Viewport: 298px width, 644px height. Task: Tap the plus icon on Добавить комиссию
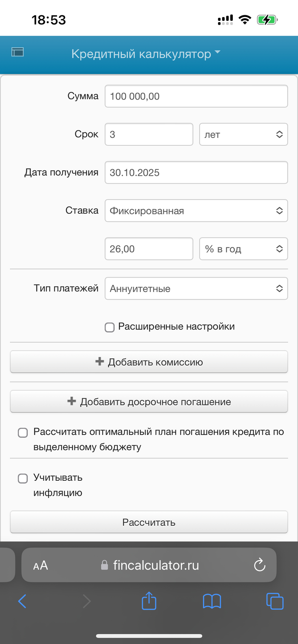click(100, 362)
